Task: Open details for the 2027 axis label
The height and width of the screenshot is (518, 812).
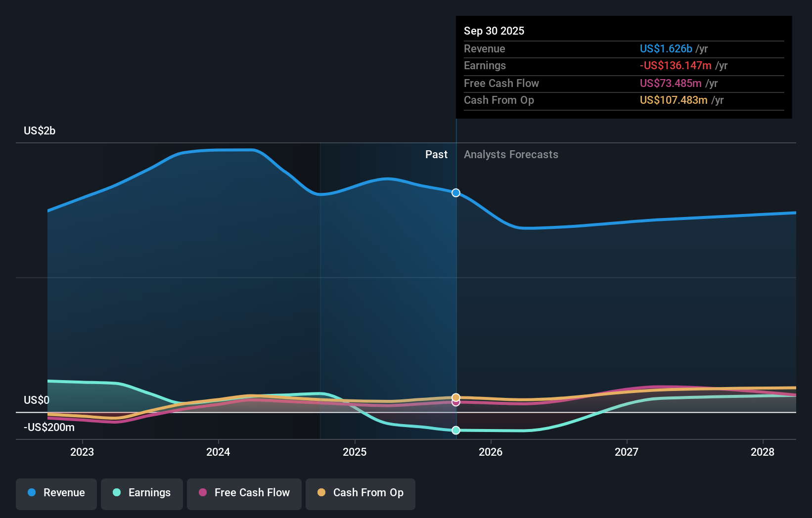Action: (x=627, y=452)
